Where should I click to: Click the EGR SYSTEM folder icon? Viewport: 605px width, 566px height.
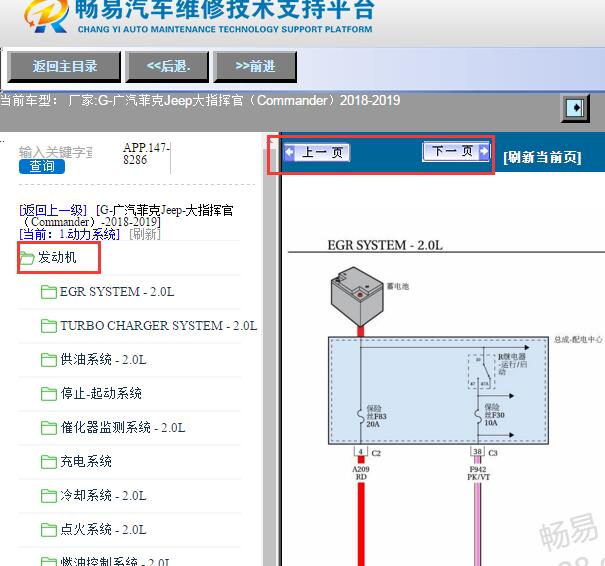pyautogui.click(x=49, y=292)
